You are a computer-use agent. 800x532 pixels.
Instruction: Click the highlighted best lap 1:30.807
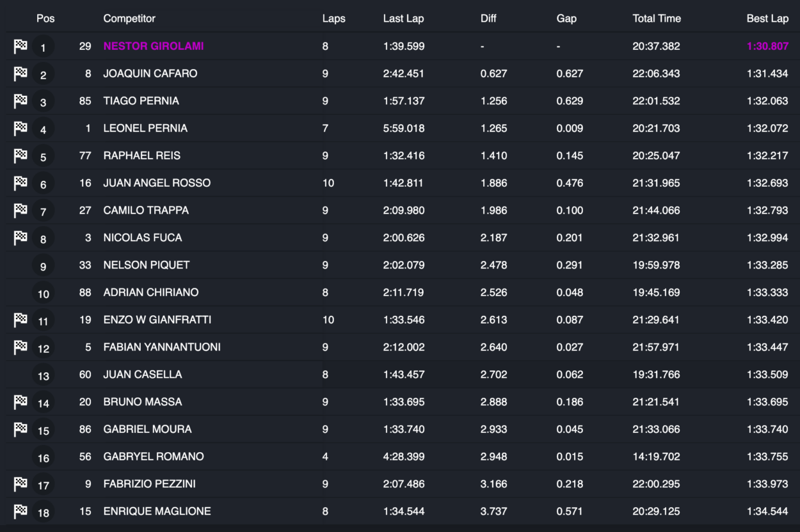point(767,46)
